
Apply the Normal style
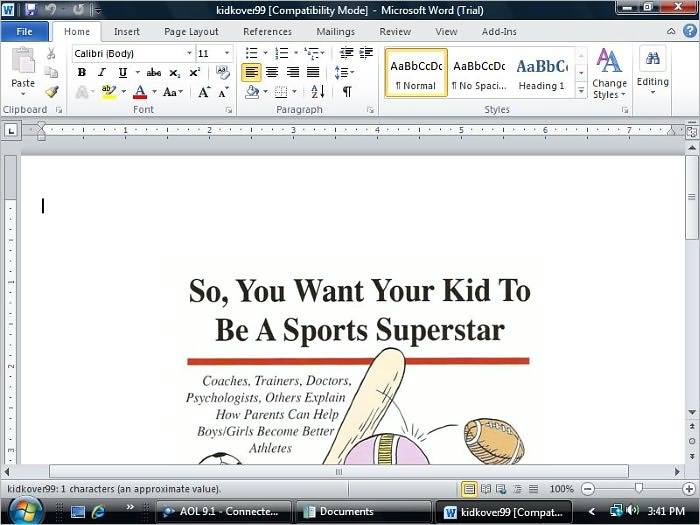tap(416, 73)
